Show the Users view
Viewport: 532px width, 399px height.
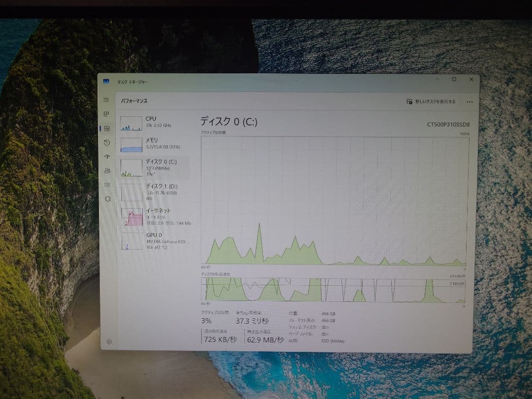tap(107, 170)
